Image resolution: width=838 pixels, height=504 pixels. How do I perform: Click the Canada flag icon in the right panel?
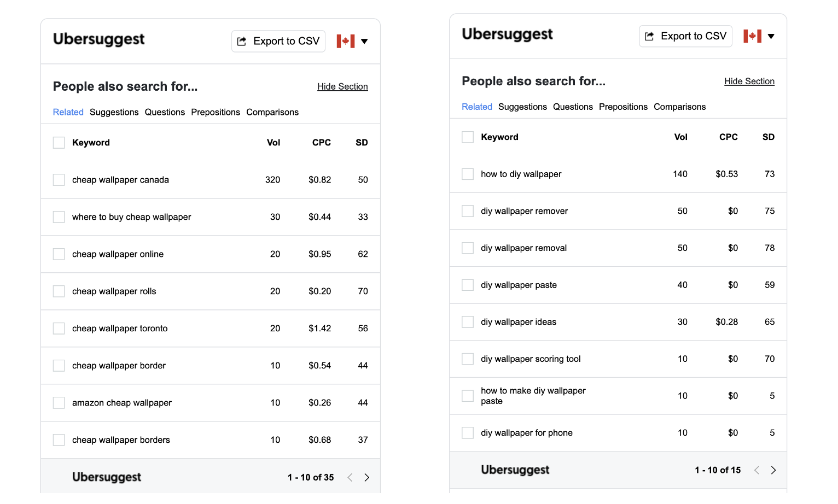pos(753,36)
